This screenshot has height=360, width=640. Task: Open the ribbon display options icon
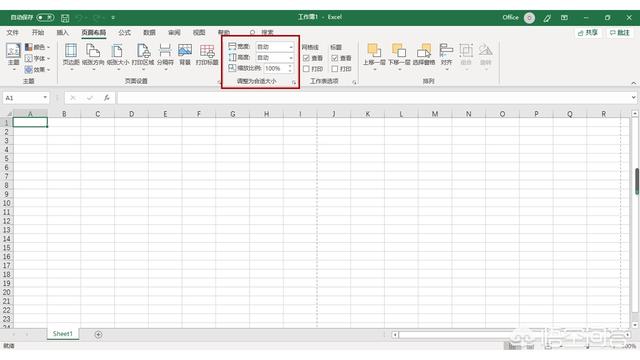pyautogui.click(x=564, y=18)
